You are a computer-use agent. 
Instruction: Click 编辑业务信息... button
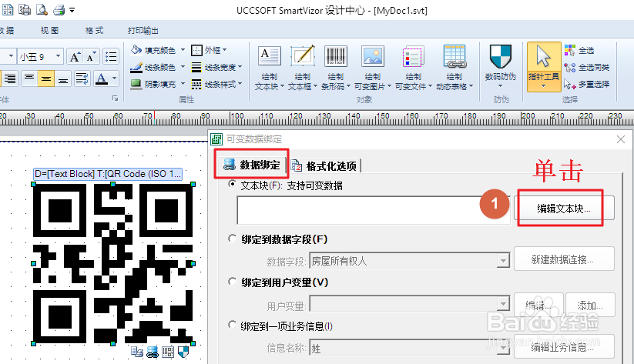click(x=564, y=346)
